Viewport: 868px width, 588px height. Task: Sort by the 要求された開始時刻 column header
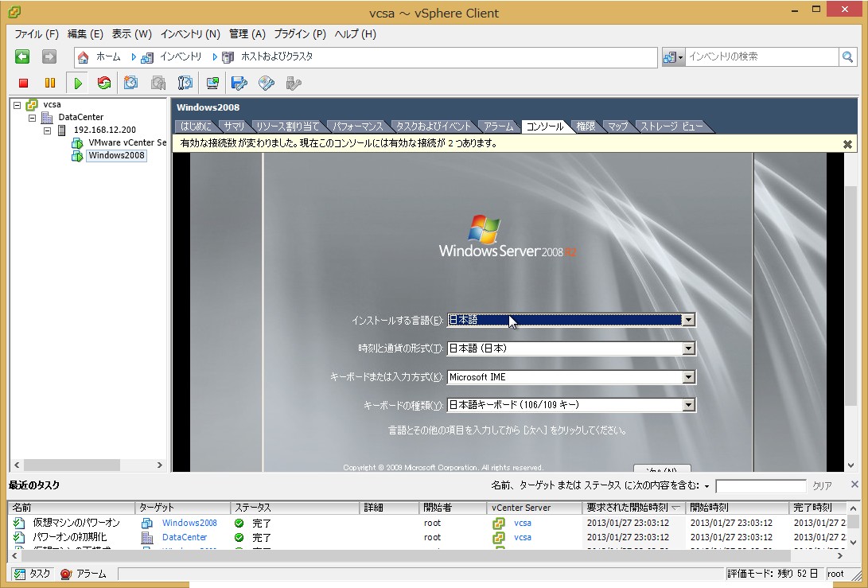pyautogui.click(x=633, y=508)
